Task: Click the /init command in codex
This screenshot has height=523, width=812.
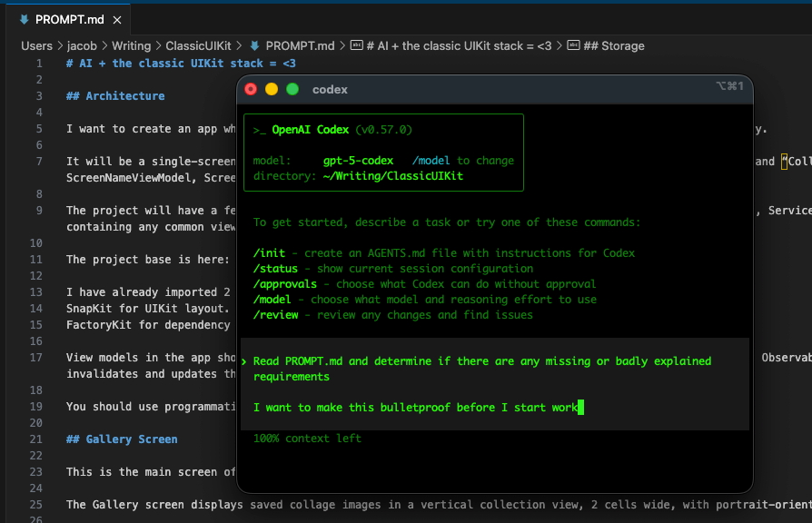Action: (x=269, y=253)
